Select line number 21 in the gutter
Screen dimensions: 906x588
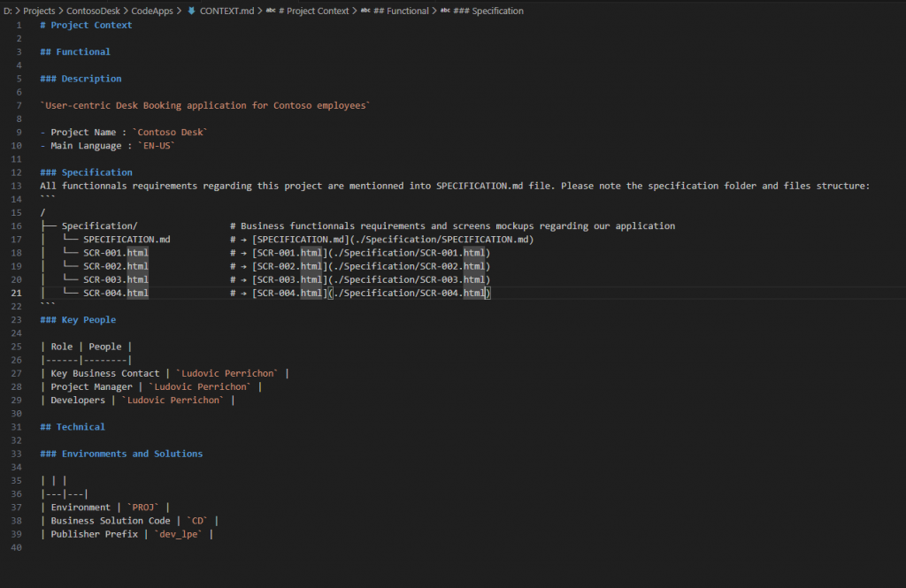(x=19, y=293)
